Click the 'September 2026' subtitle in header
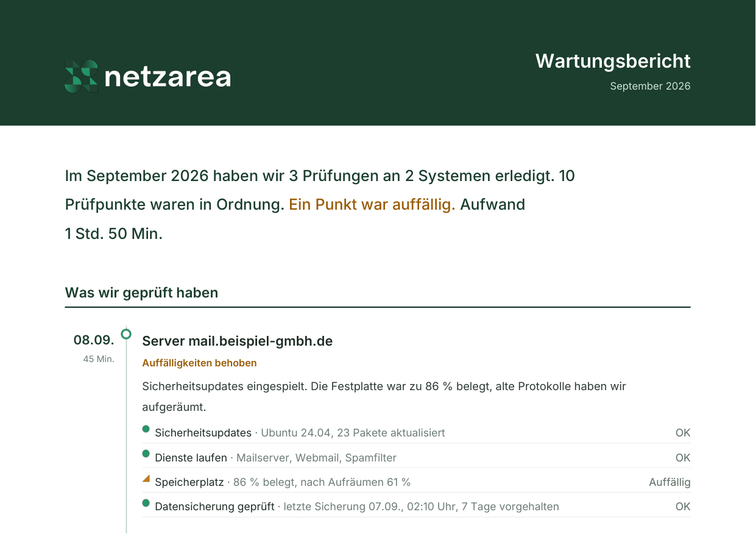The image size is (756, 534). (650, 86)
